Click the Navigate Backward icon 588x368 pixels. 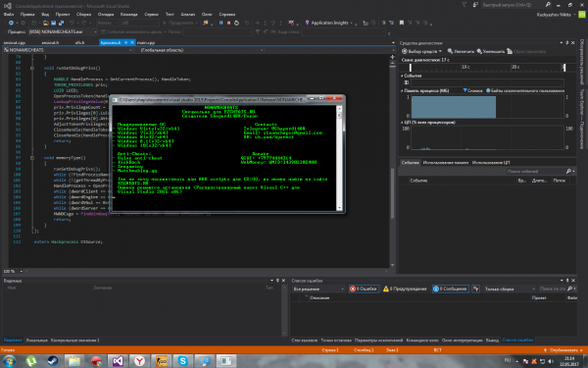pos(11,23)
